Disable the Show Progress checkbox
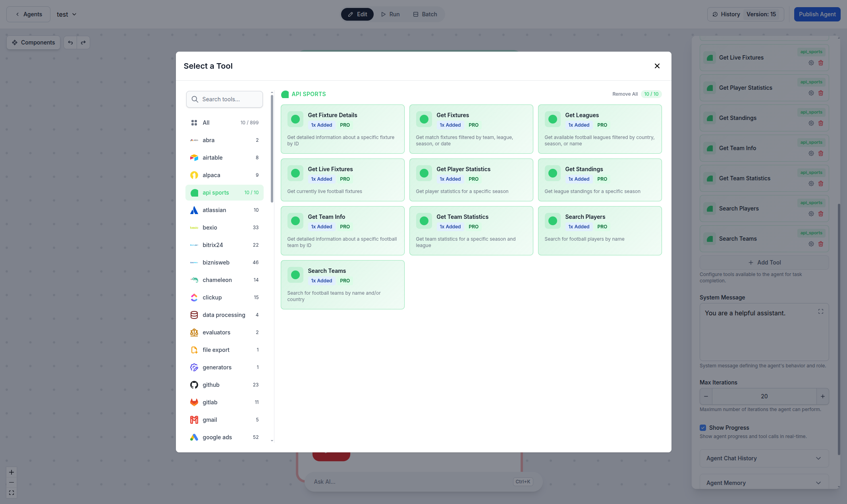 click(x=703, y=427)
